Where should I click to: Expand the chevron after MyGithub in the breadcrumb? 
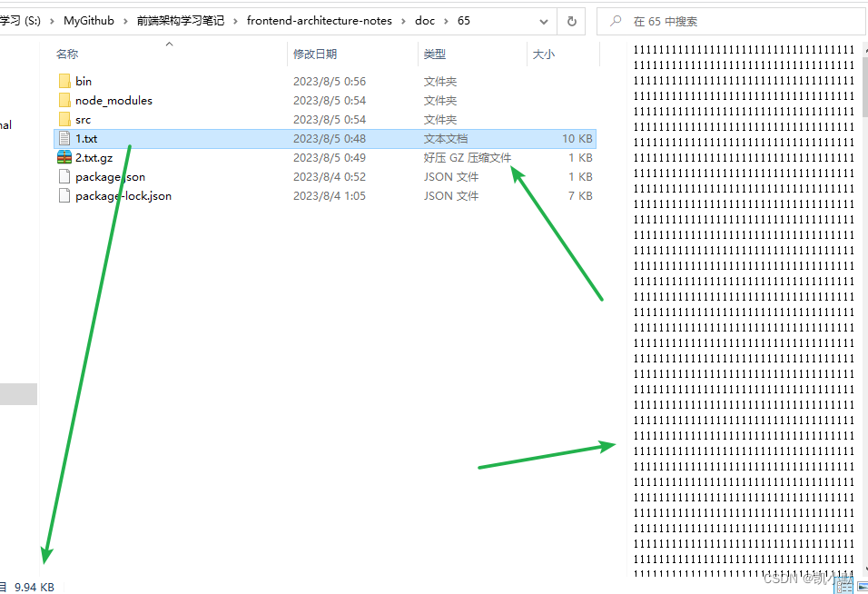coord(125,21)
